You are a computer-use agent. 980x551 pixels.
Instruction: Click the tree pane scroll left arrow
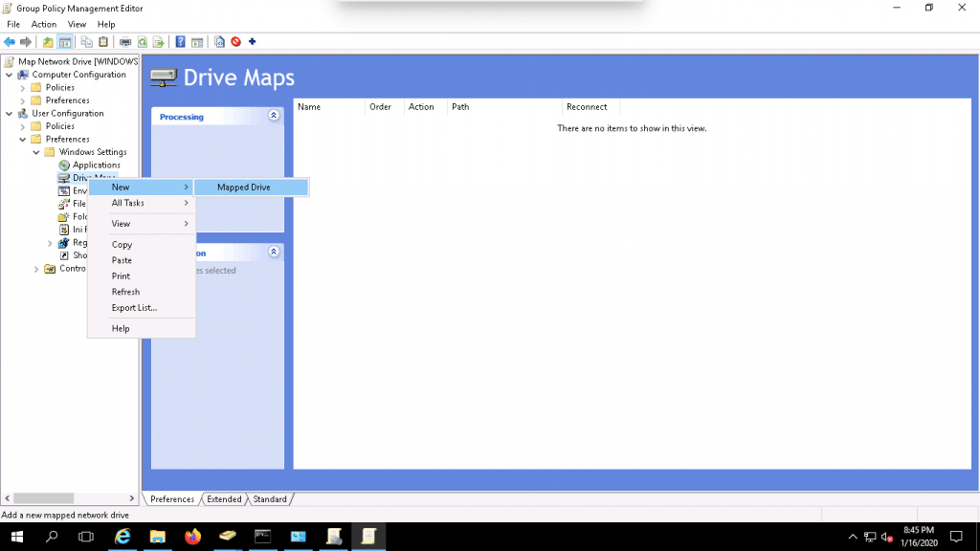click(8, 498)
